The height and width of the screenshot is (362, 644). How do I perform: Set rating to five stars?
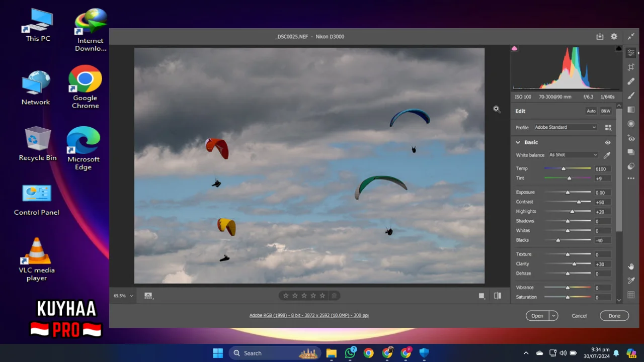pos(323,296)
